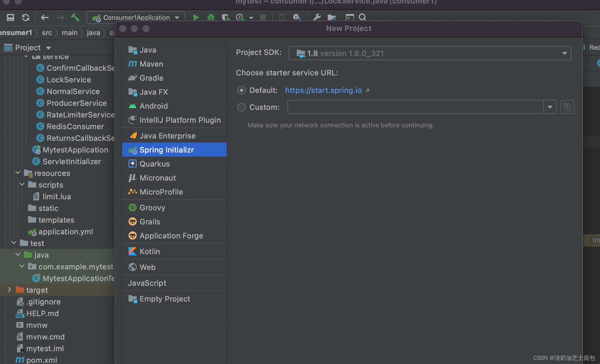
Task: Click the Custom URL text field
Action: [x=415, y=107]
